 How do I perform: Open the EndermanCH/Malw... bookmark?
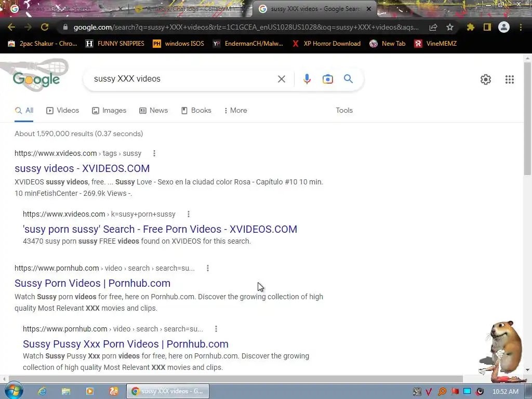click(248, 44)
